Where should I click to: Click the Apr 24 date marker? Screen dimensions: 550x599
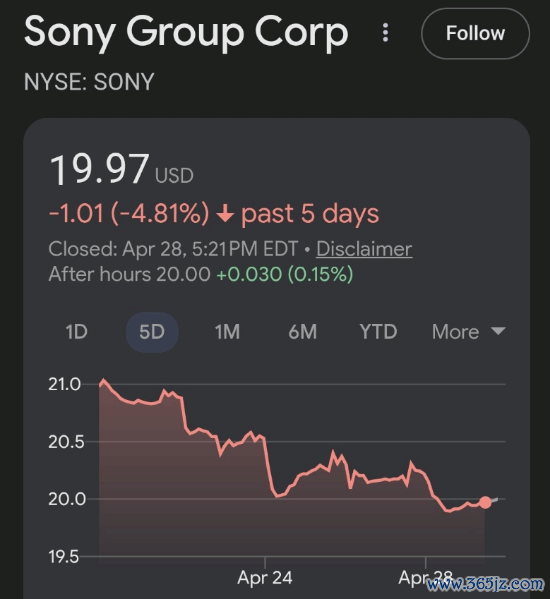265,577
